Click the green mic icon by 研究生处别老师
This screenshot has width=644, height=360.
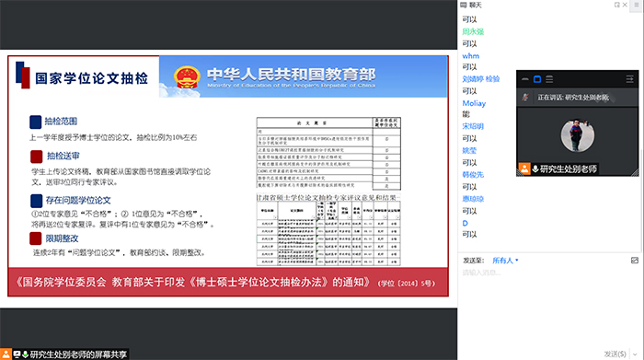tap(535, 168)
